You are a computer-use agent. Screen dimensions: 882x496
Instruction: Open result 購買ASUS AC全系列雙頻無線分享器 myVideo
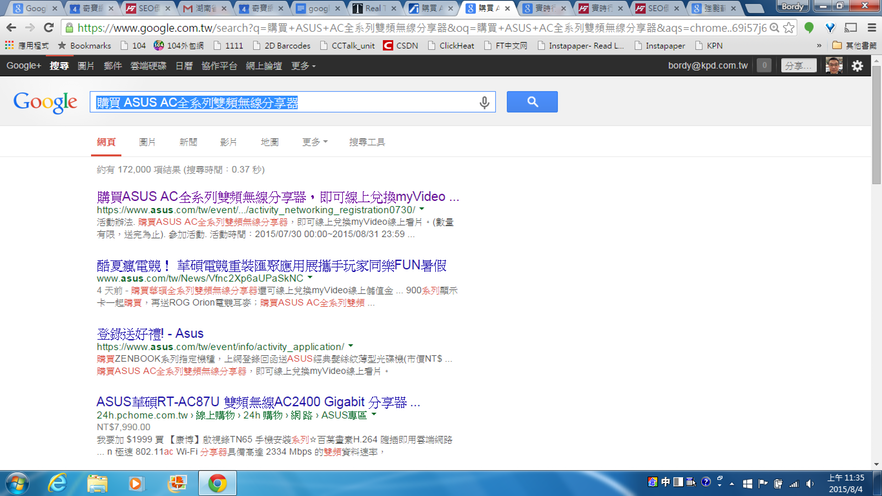(x=278, y=197)
